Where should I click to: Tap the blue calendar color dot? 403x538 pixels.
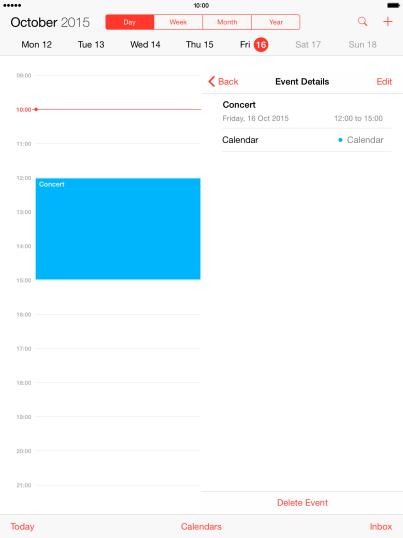click(340, 140)
